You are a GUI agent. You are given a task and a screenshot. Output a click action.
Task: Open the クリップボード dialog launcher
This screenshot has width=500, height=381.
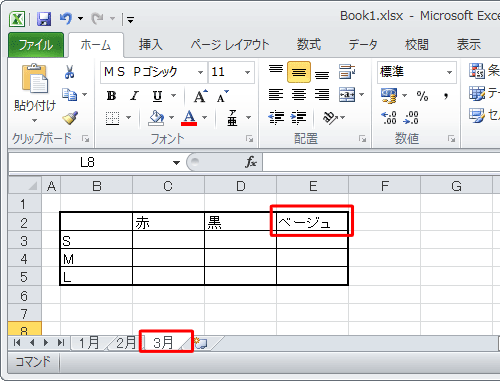pyautogui.click(x=86, y=139)
